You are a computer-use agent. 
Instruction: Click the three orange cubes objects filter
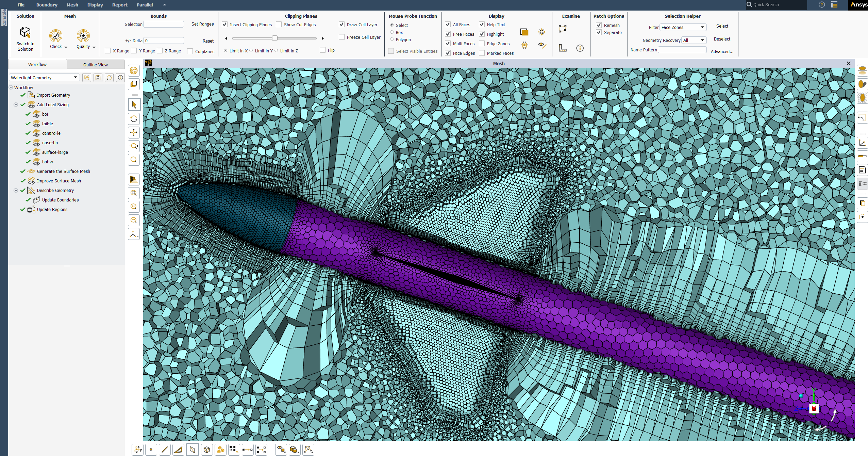(x=221, y=450)
